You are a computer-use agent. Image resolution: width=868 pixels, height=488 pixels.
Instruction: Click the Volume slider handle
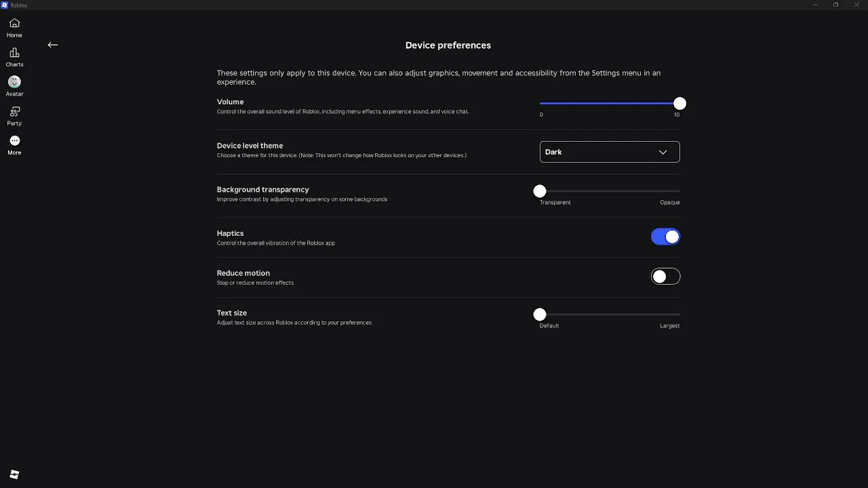pyautogui.click(x=679, y=104)
